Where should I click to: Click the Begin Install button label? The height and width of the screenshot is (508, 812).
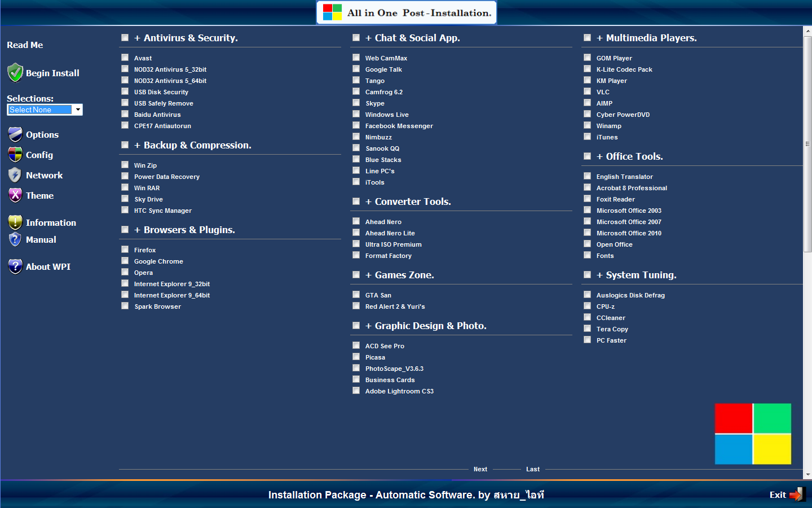52,73
